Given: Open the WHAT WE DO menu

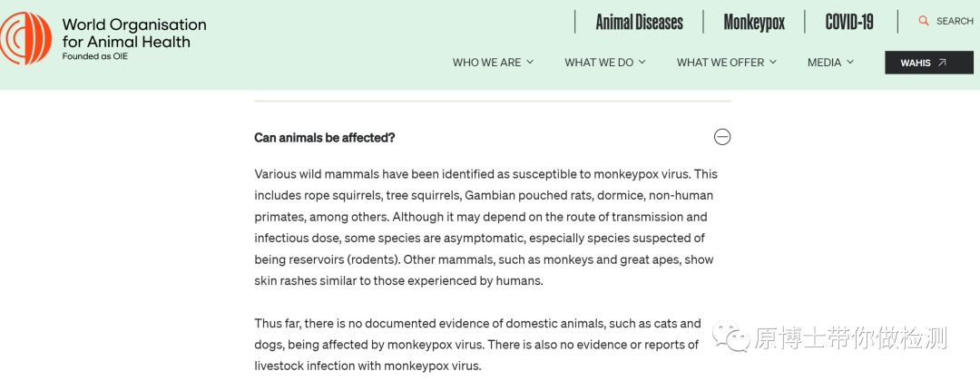Looking at the screenshot, I should point(599,63).
